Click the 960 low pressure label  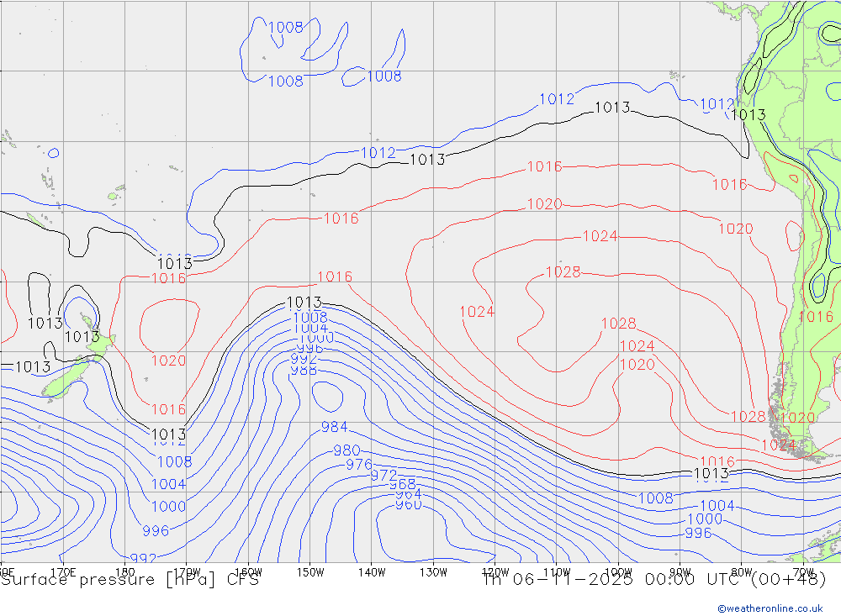tap(408, 504)
